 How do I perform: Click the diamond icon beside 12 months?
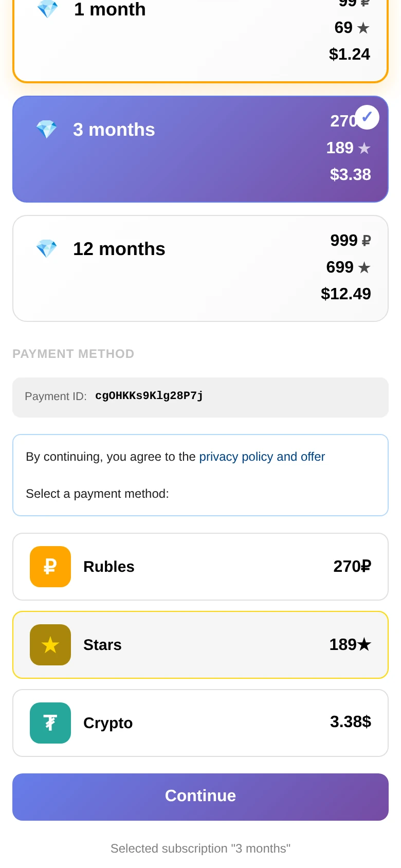(x=47, y=249)
